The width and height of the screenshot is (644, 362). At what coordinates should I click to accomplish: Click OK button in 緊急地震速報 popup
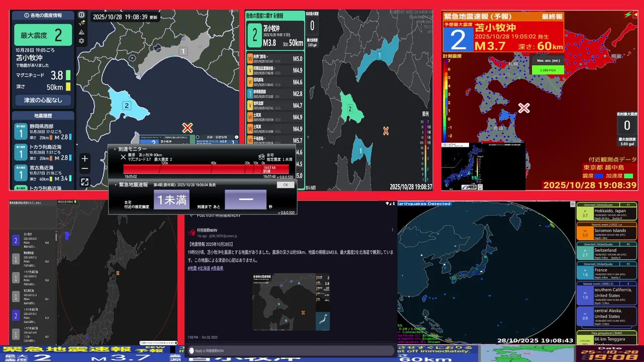point(285,185)
